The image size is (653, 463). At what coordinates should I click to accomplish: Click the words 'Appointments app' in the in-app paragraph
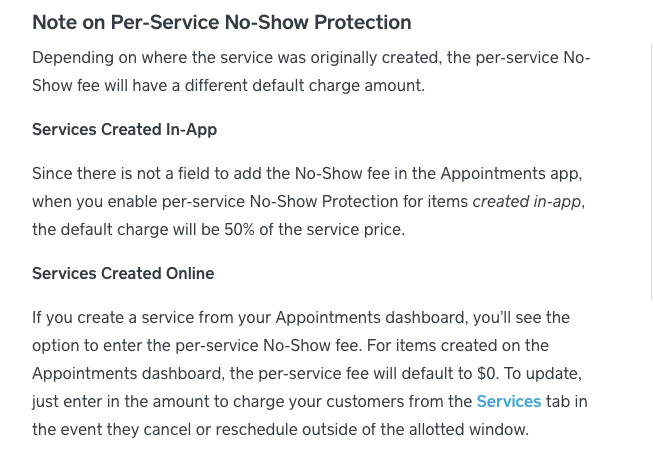click(x=511, y=174)
